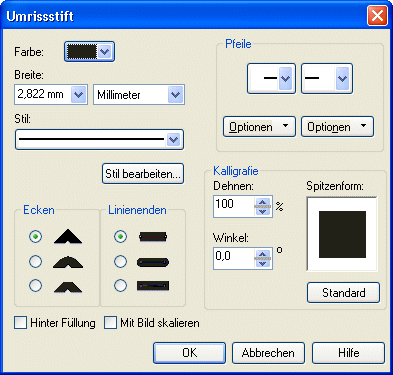Open Hilfe button

[x=348, y=353]
